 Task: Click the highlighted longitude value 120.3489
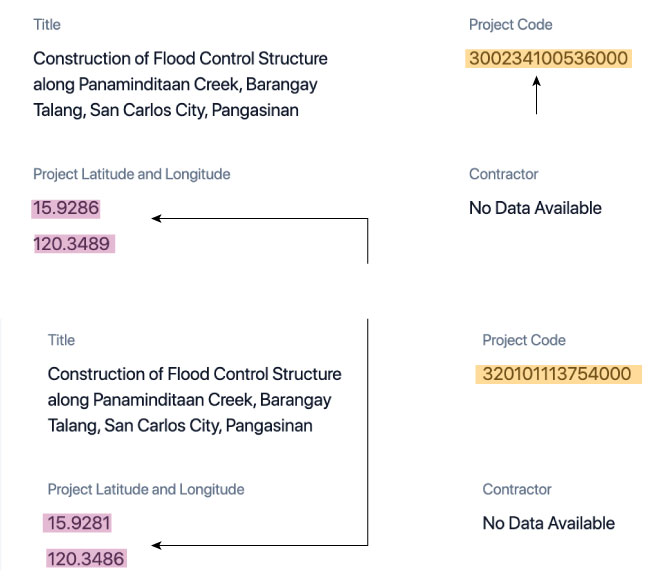coord(74,243)
